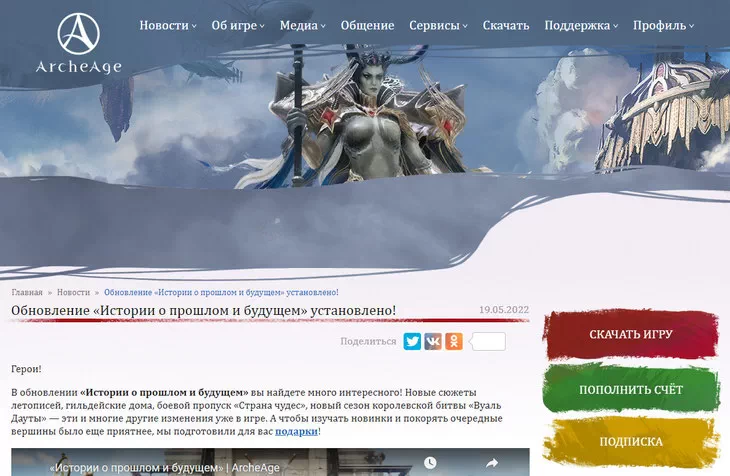Click the ArcheAge logo
Image resolution: width=730 pixels, height=476 pixels.
79,43
